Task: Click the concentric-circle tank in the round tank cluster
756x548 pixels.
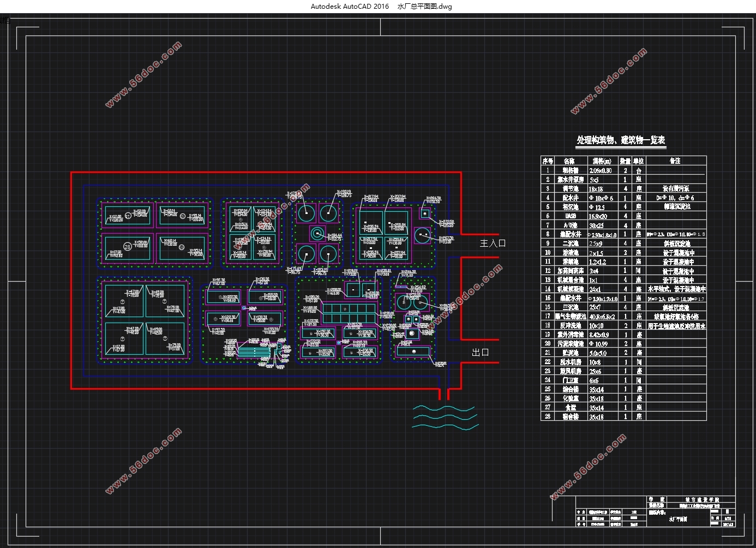Action: pyautogui.click(x=317, y=234)
